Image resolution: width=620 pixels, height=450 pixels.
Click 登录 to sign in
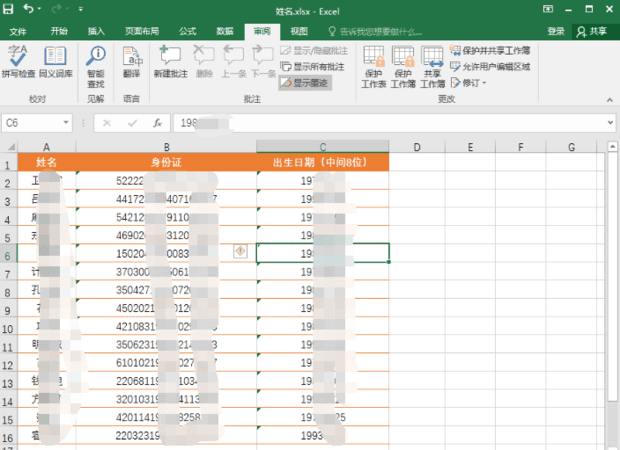pyautogui.click(x=556, y=31)
